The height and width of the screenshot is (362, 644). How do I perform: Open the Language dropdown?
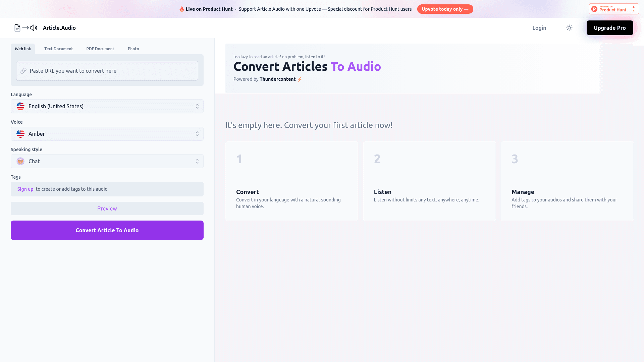tap(107, 106)
